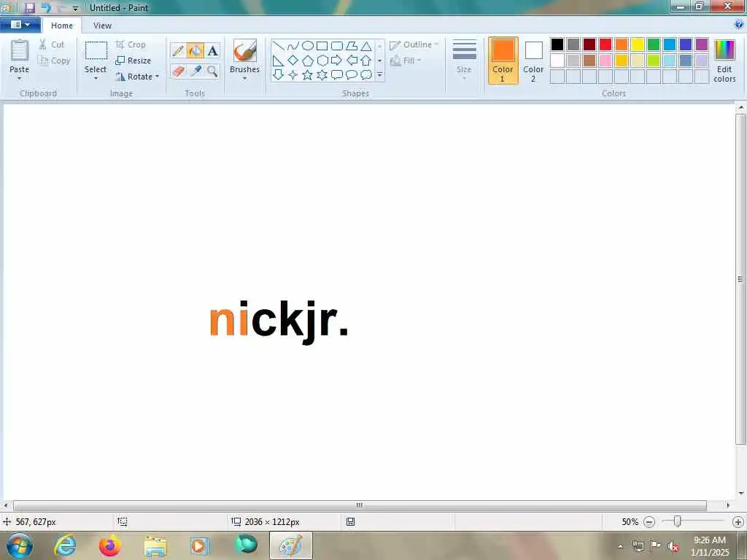
Task: Choose the Cloud callout shape
Action: tap(366, 75)
